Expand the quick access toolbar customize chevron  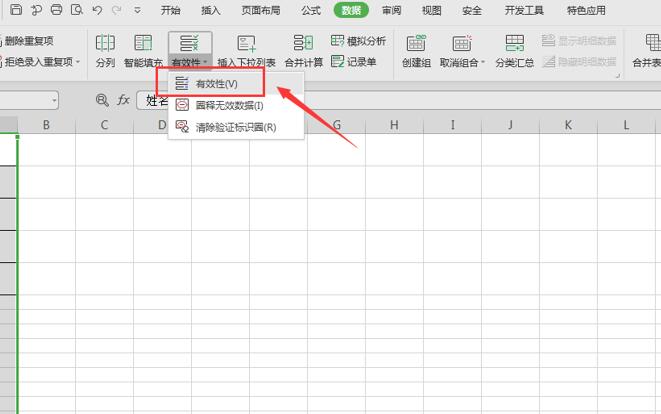pos(137,10)
